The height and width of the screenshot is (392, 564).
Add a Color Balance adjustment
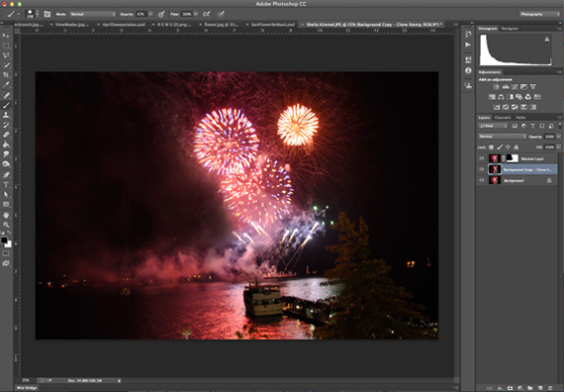(x=501, y=97)
